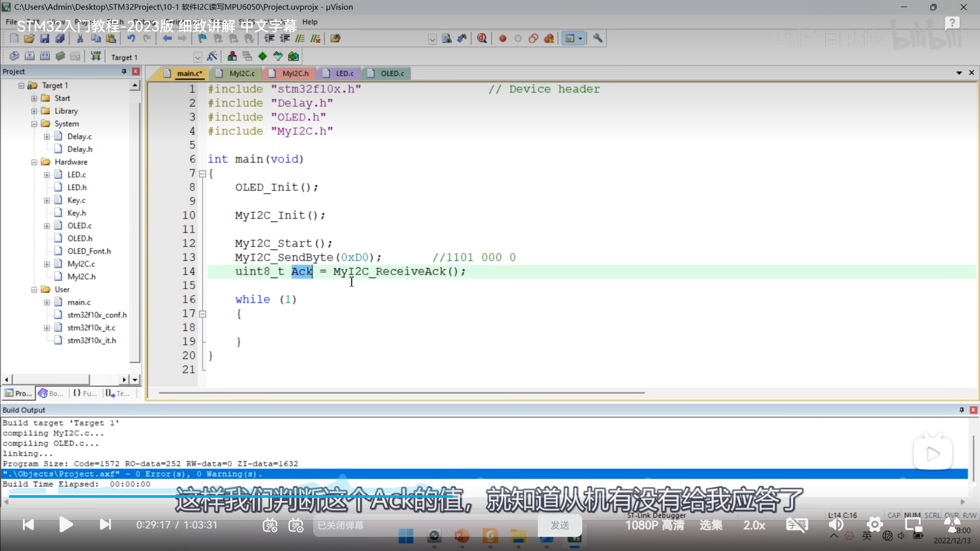The image size is (980, 551).
Task: Switch to the MyI2C.h tab
Action: [295, 73]
